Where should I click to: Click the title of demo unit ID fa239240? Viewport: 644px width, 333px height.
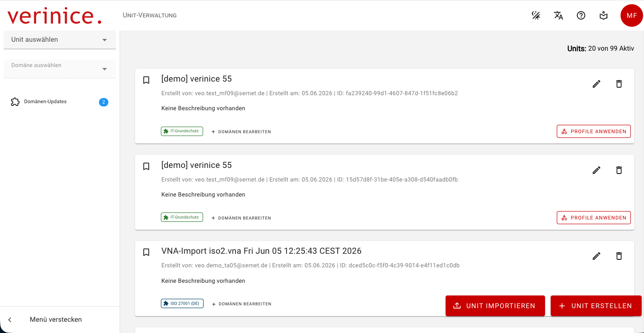click(197, 79)
